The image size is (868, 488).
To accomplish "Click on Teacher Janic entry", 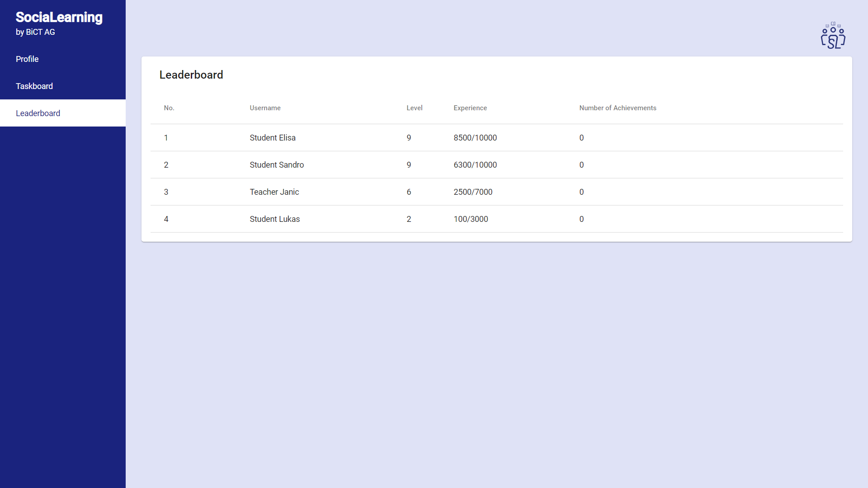I will pyautogui.click(x=274, y=192).
